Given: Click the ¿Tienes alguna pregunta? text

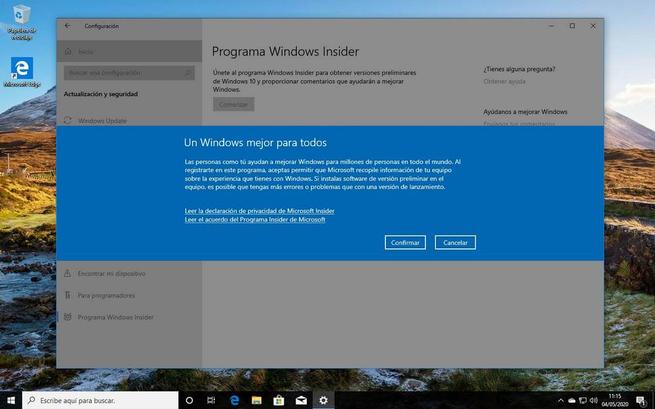Looking at the screenshot, I should point(519,69).
